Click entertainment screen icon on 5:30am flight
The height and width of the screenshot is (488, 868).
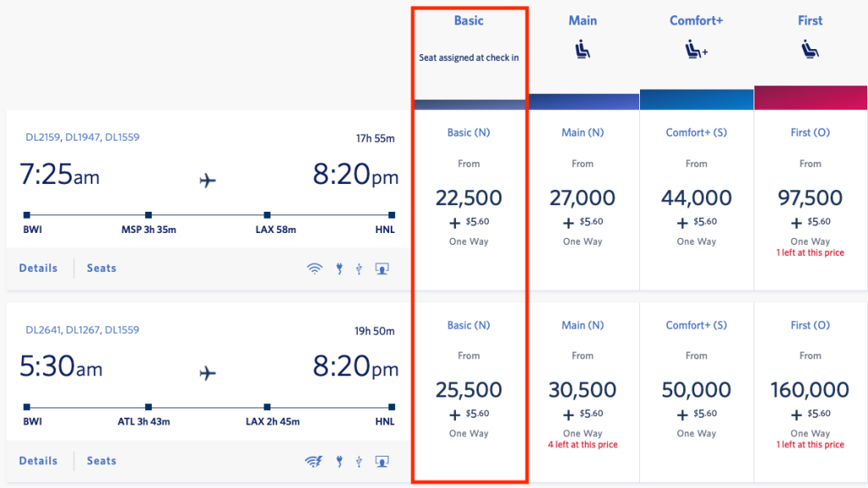[382, 462]
